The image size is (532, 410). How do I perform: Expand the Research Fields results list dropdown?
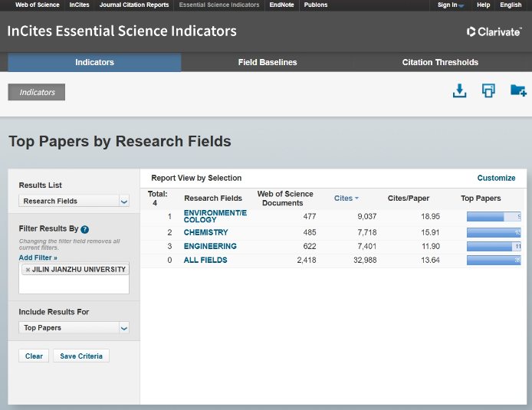point(124,201)
